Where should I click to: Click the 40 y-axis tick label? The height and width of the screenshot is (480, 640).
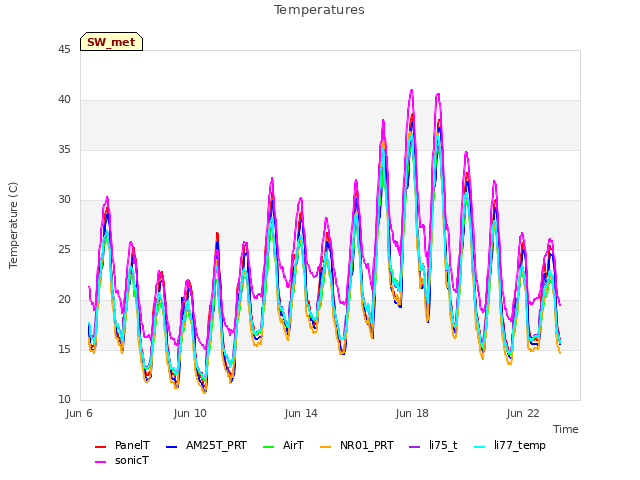point(64,100)
